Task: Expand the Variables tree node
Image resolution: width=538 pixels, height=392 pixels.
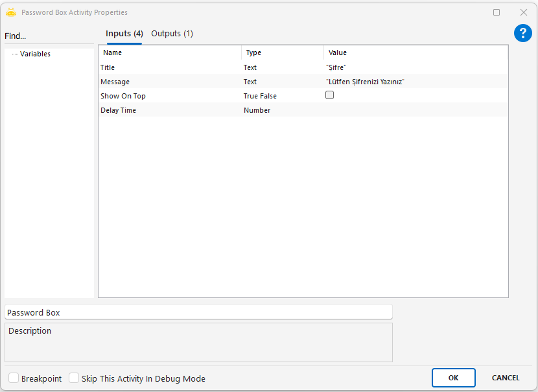Action: [35, 54]
